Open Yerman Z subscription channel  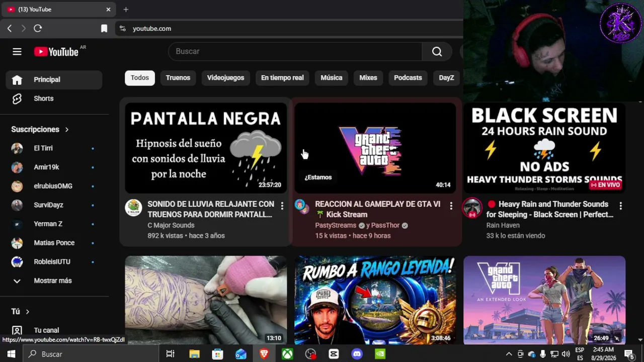coord(54,224)
